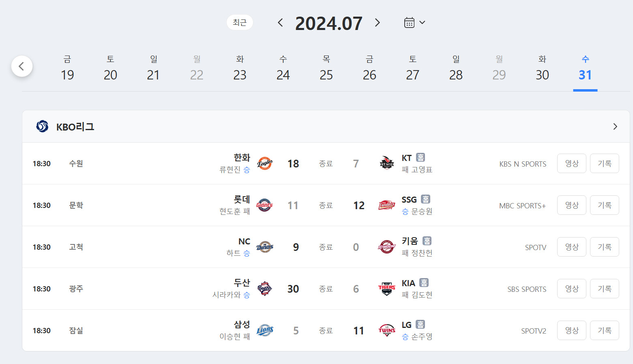Image resolution: width=633 pixels, height=364 pixels.
Task: Click the KT Wiz team logo
Action: (x=386, y=163)
